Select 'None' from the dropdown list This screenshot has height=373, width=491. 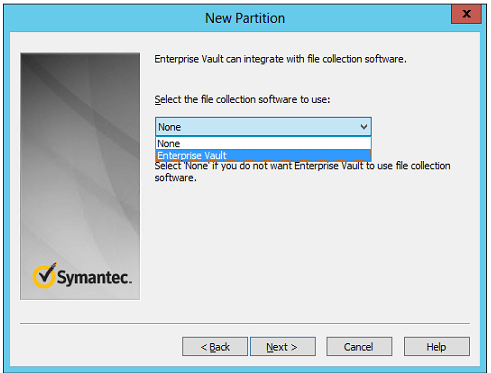263,143
